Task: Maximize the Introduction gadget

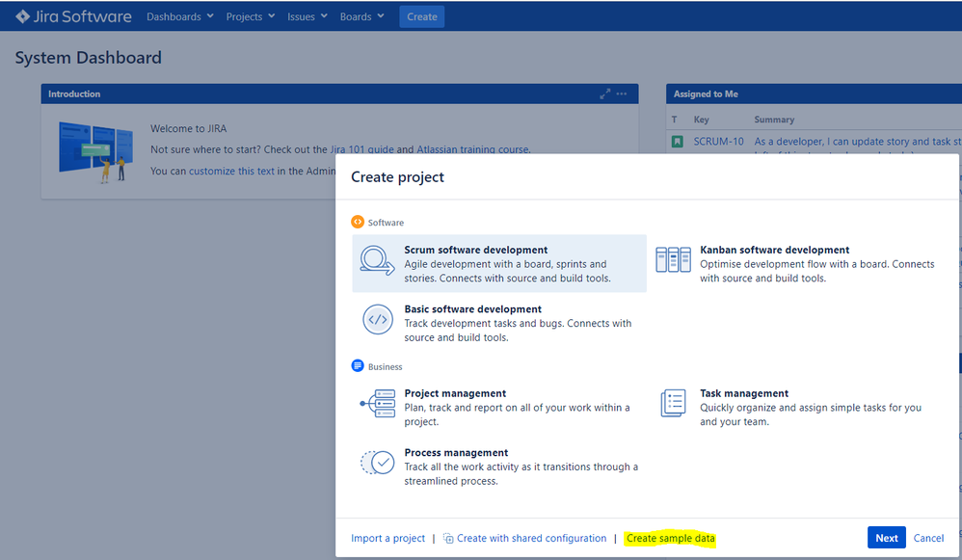Action: pos(605,93)
